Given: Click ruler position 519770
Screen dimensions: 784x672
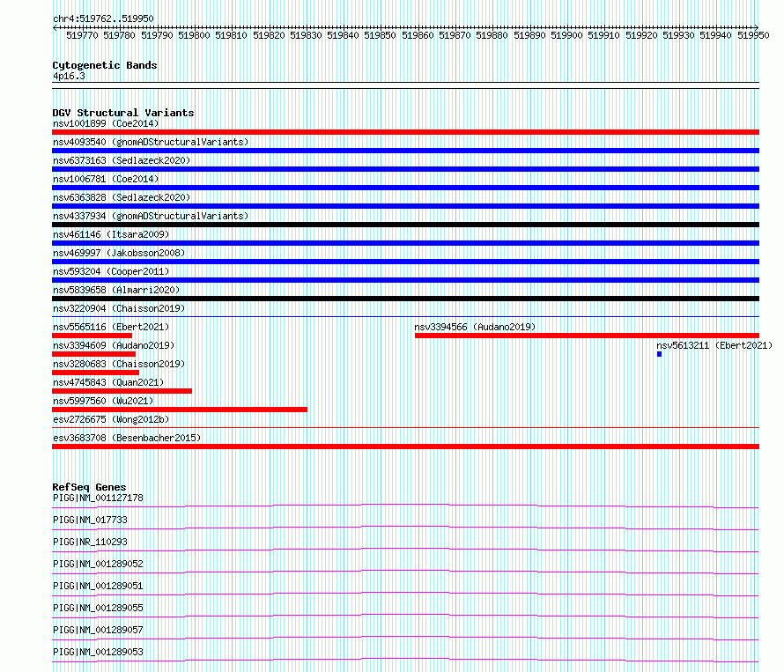Looking at the screenshot, I should [x=82, y=35].
